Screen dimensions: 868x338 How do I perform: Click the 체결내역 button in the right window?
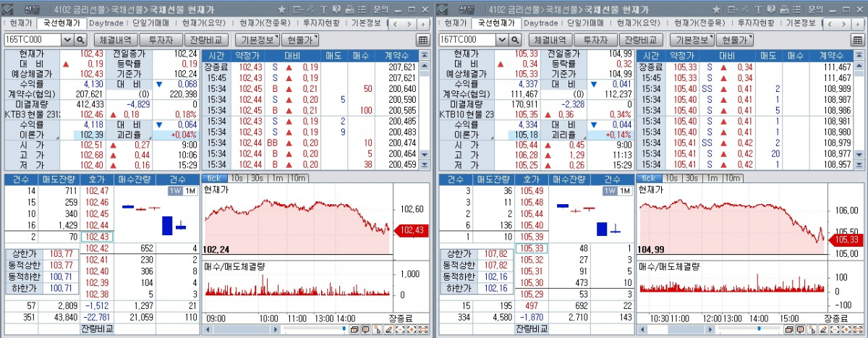pos(550,40)
